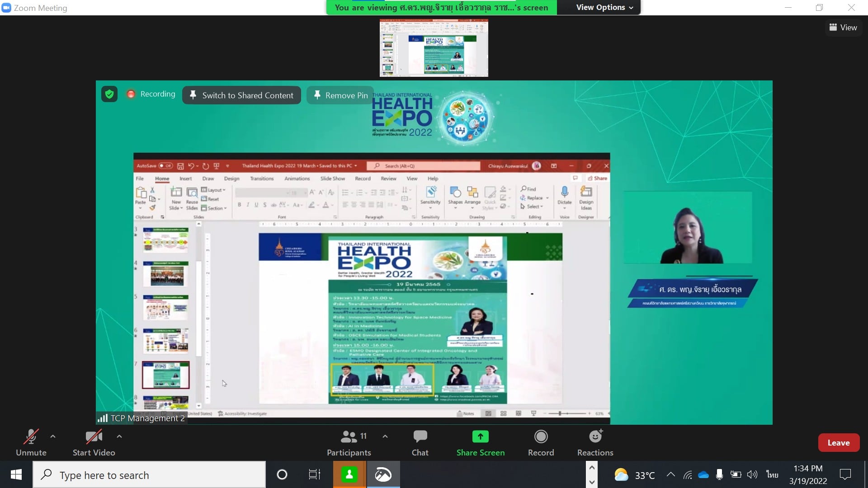Unmute the microphone in Zoom
This screenshot has width=868, height=488.
[31, 442]
